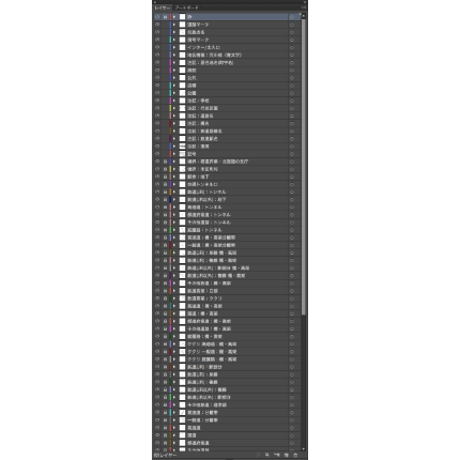Select the 高速道：トンネル layer row
Screen dimensions: 460x460
coord(227,207)
